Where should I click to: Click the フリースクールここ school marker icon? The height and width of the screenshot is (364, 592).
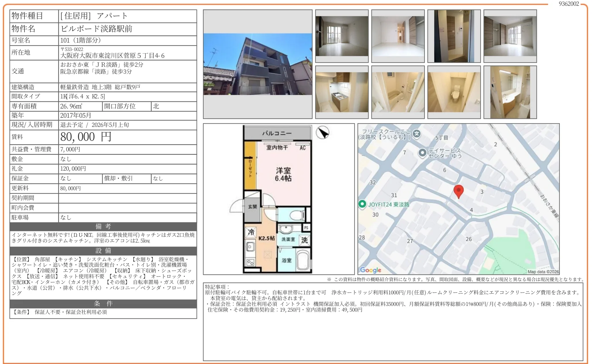point(417,134)
